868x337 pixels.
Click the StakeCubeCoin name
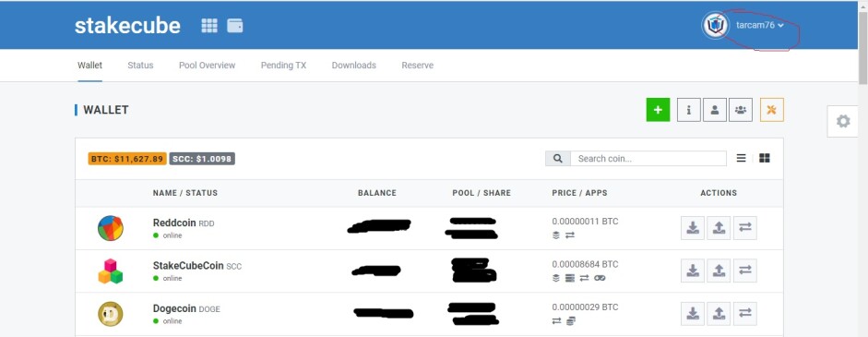point(188,266)
